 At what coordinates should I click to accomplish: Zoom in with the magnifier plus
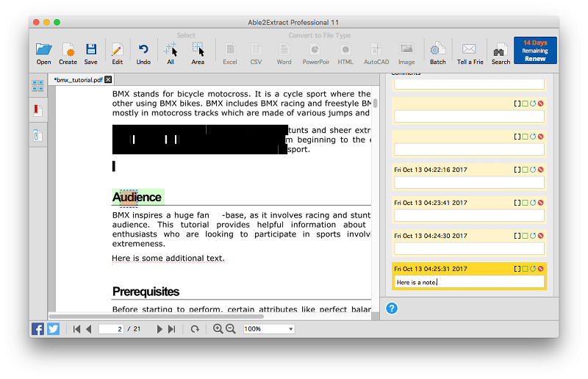[x=218, y=329]
